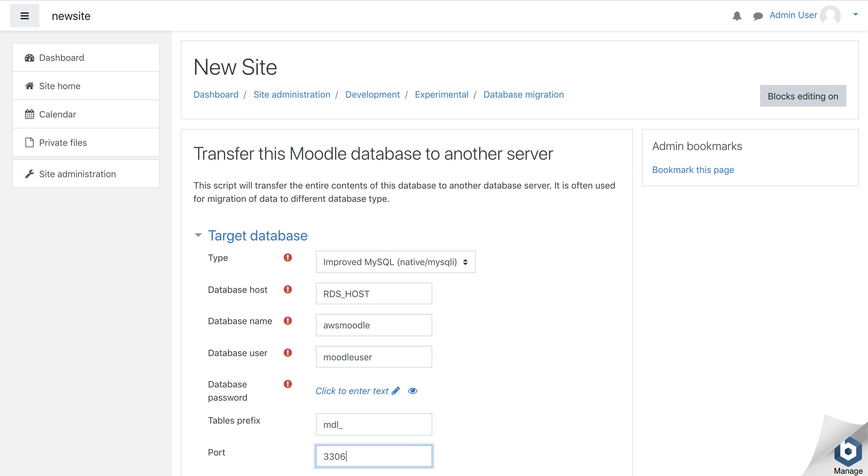Image resolution: width=868 pixels, height=476 pixels.
Task: Open the Experimental breadcrumb link
Action: pyautogui.click(x=442, y=94)
